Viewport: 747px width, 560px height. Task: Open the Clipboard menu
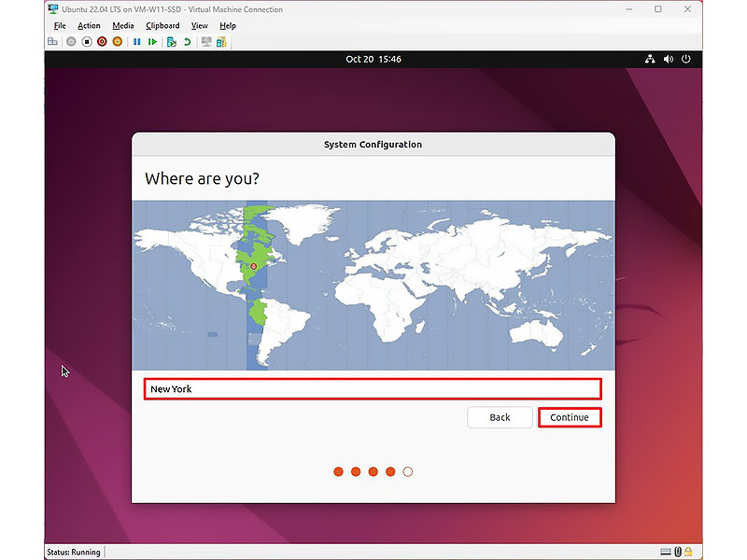pos(162,26)
